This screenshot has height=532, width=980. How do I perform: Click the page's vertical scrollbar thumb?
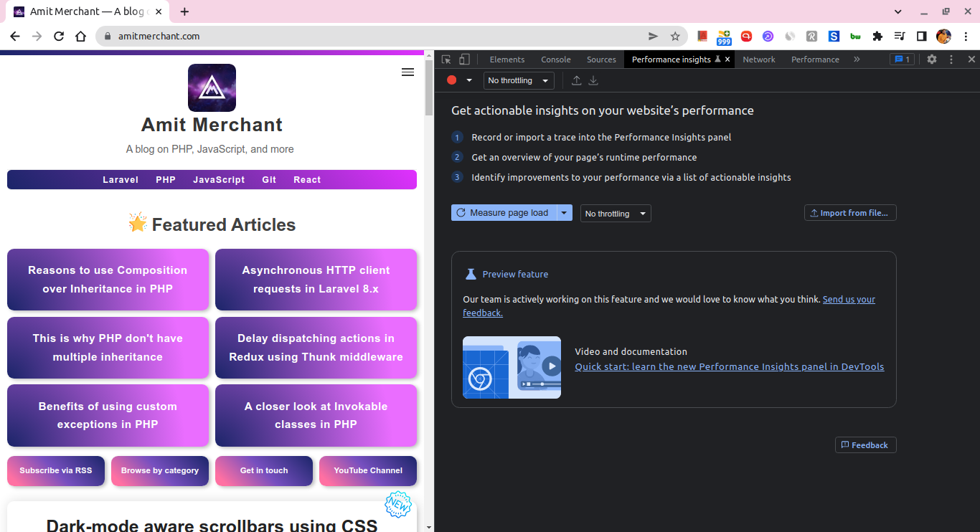click(429, 87)
